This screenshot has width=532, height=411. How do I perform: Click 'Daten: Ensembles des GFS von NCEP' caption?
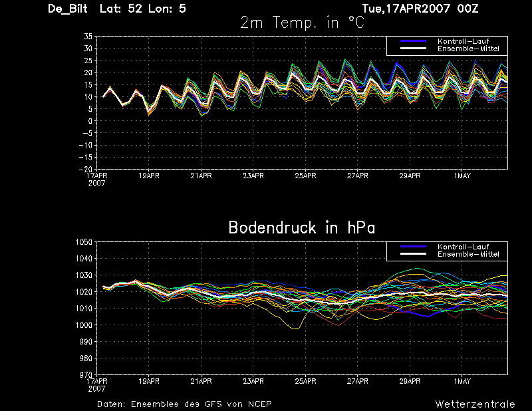click(x=184, y=404)
